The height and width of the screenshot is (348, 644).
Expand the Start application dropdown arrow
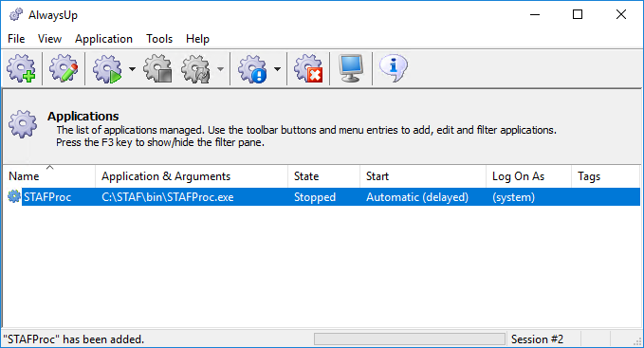(132, 69)
